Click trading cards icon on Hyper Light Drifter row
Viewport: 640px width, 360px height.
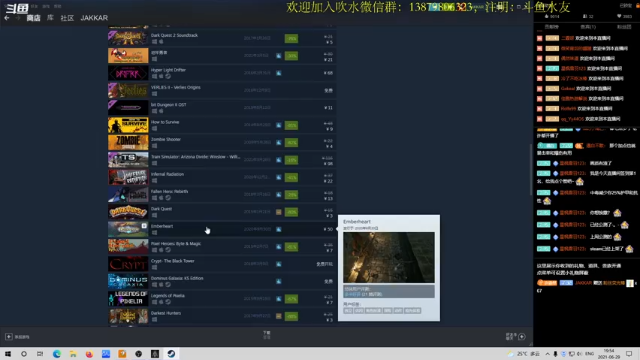279,73
